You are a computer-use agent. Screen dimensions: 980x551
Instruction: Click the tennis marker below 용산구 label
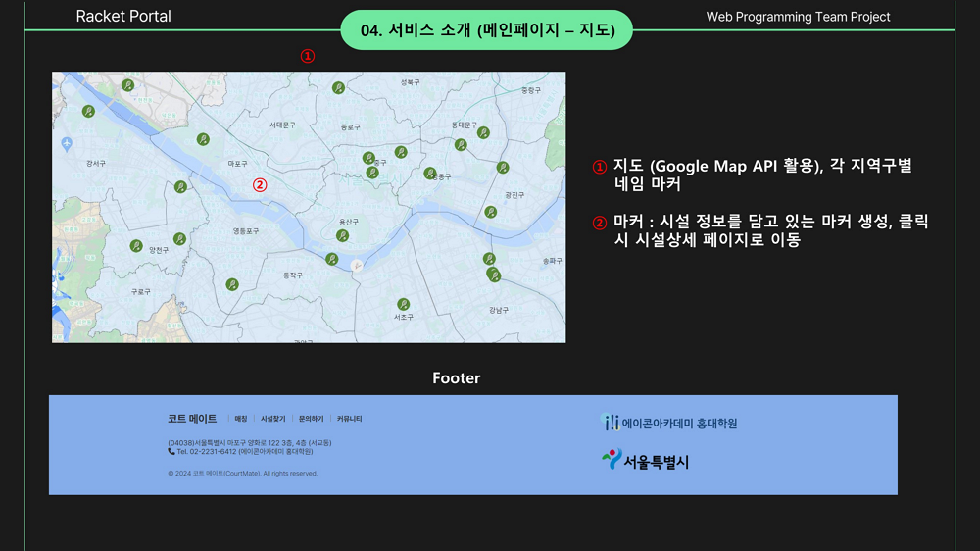[342, 235]
